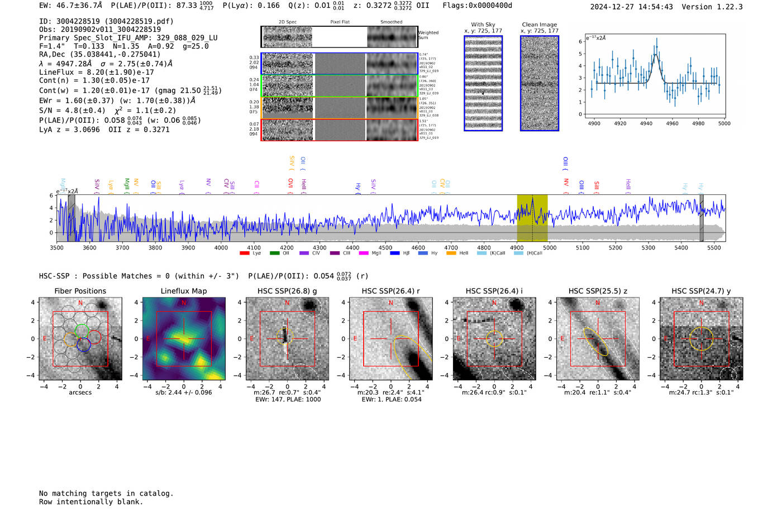
Task: Click the 'EWr: 147. PLAE: 1000' caption
Action: [288, 400]
